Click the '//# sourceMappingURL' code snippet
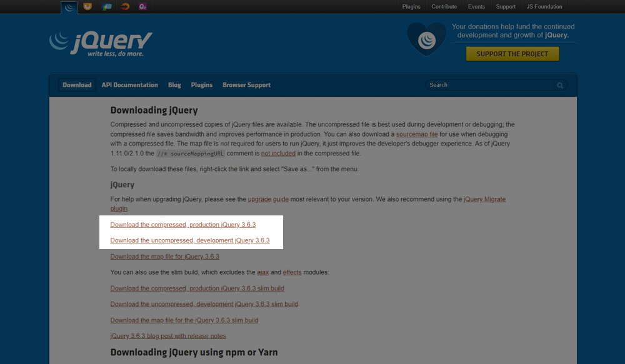Screen dimensions: 625x364 [190, 154]
